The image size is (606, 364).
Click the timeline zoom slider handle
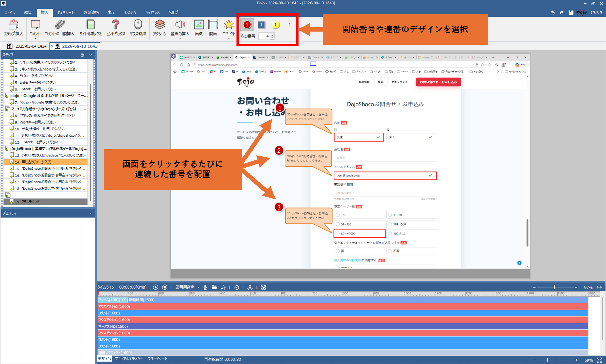click(x=554, y=287)
